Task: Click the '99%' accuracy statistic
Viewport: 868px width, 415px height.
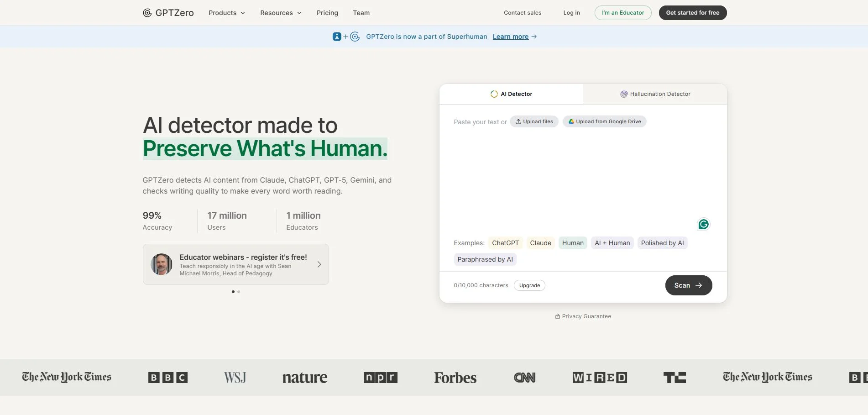Action: [152, 215]
